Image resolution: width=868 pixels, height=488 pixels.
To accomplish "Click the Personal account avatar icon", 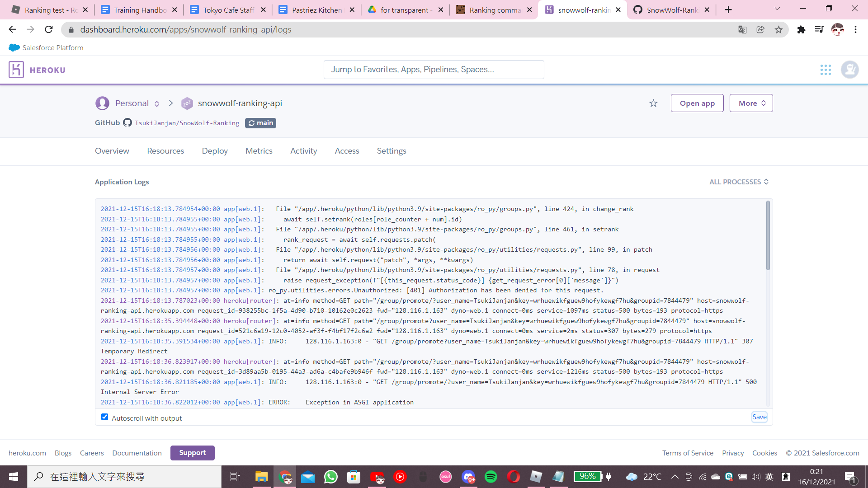I will click(x=102, y=103).
